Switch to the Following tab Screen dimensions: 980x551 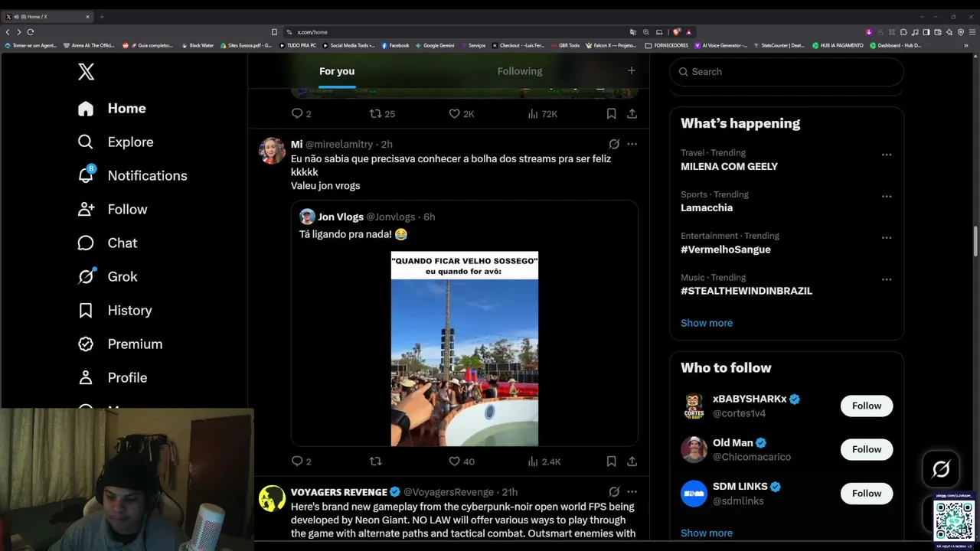[520, 71]
